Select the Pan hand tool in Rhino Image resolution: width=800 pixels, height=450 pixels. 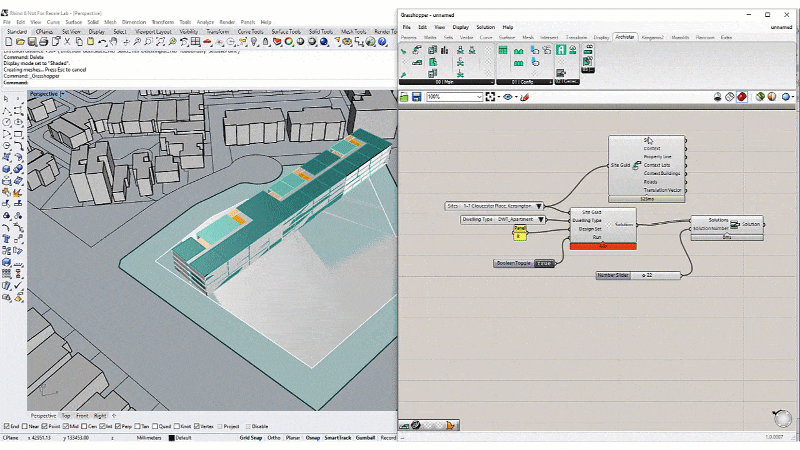click(x=113, y=41)
